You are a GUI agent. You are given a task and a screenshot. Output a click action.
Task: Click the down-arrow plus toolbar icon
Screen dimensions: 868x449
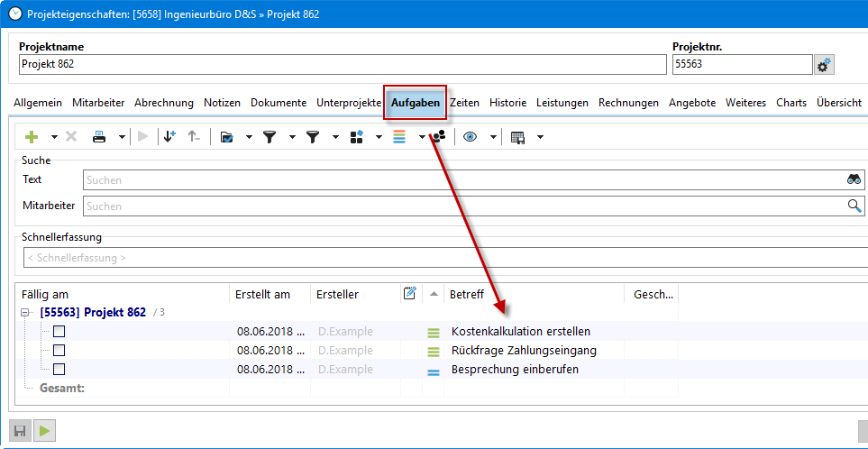tap(169, 137)
